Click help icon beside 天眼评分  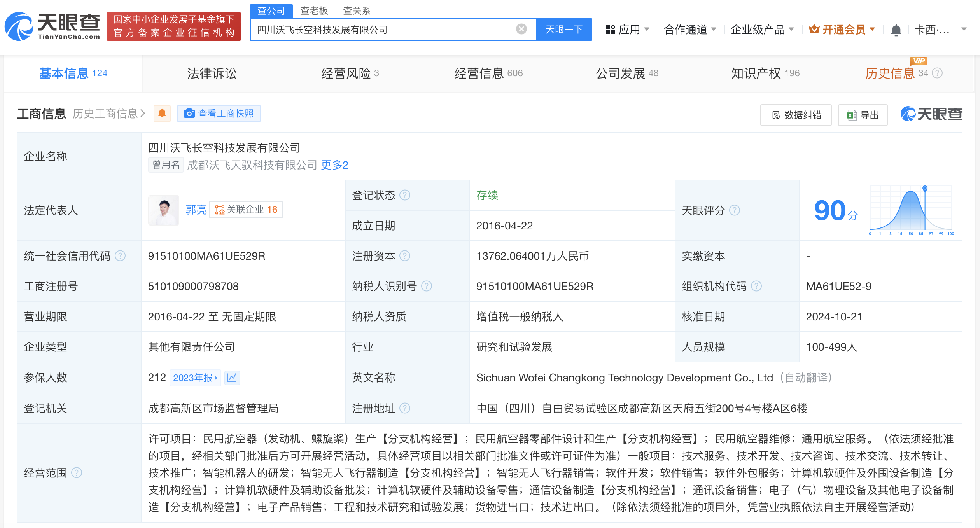click(734, 210)
